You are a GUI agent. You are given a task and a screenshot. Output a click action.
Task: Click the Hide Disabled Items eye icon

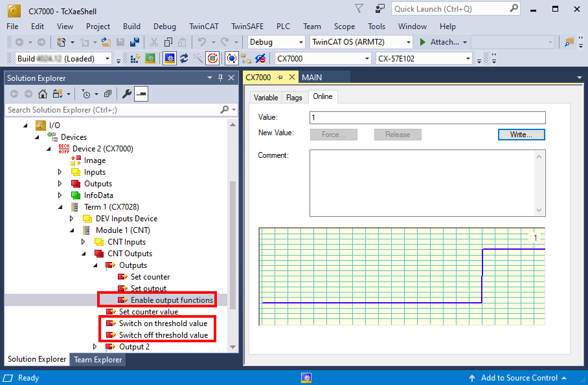(x=260, y=58)
